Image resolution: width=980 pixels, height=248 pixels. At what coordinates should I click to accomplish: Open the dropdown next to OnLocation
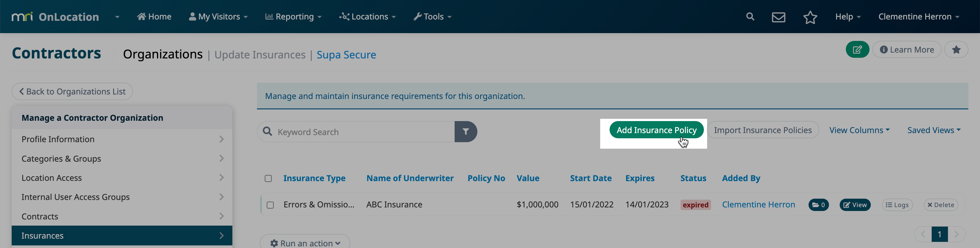click(x=117, y=17)
